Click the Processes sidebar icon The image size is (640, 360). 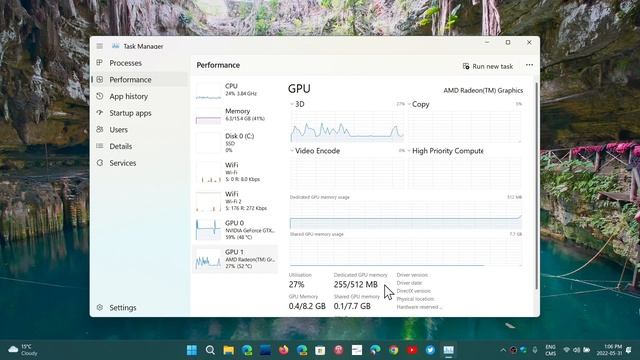tap(100, 63)
